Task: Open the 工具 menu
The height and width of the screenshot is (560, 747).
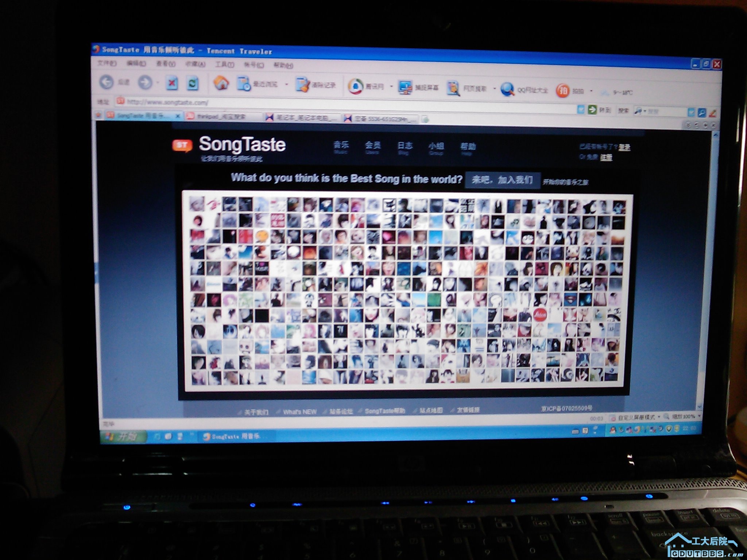Action: coord(225,65)
